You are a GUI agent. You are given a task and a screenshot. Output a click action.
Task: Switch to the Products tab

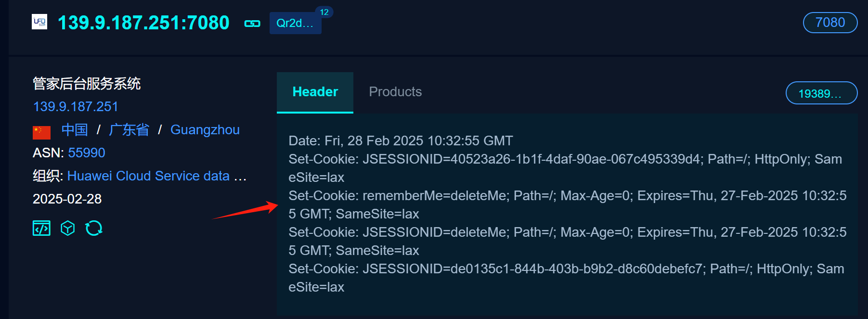tap(395, 92)
